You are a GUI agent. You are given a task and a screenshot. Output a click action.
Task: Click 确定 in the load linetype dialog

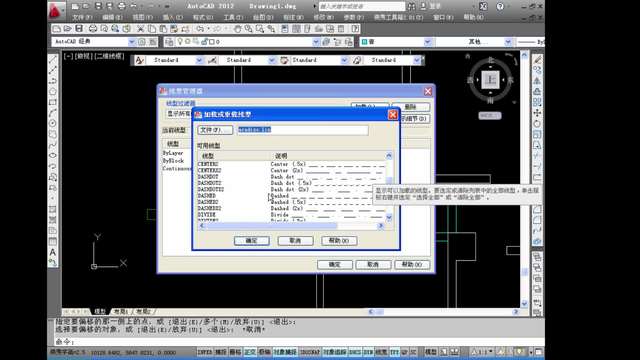(x=252, y=241)
